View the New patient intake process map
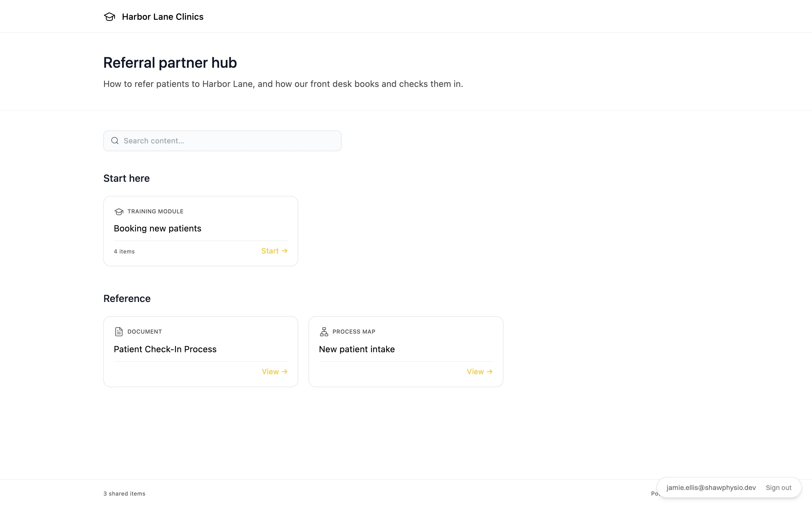Viewport: 812px width, 508px height. click(x=480, y=372)
